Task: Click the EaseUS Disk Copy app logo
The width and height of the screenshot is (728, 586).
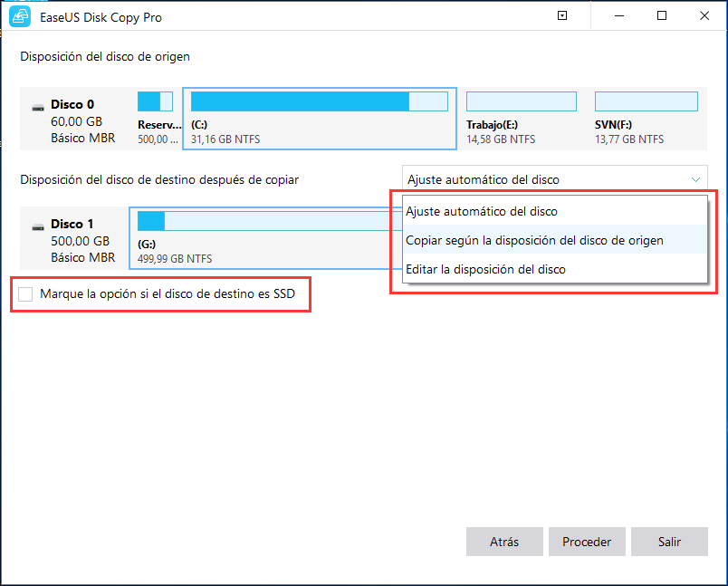Action: point(20,16)
